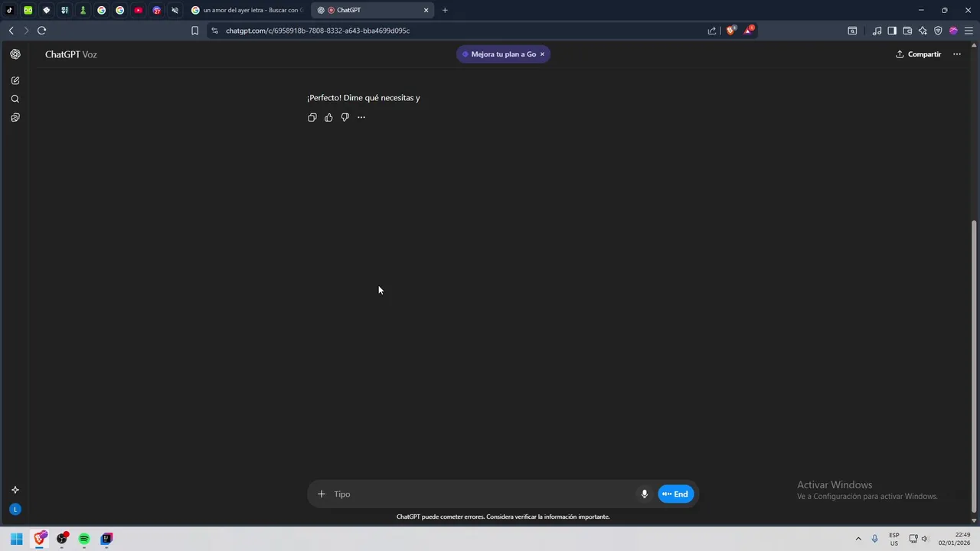Open Brave Shields lion icon
Viewport: 980px width, 551px height.
(x=730, y=31)
